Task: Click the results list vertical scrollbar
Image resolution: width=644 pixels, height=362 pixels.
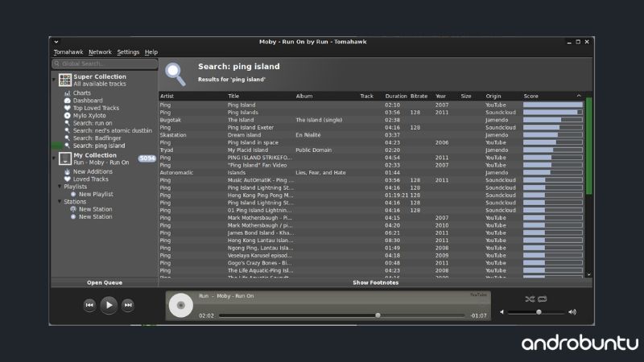Action: click(588, 146)
